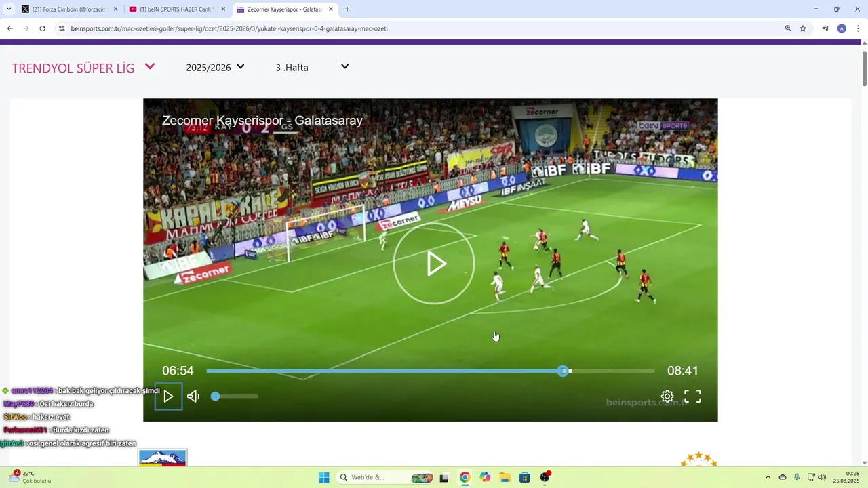This screenshot has height=488, width=868.
Task: Open Chrome media control button
Action: (x=825, y=28)
